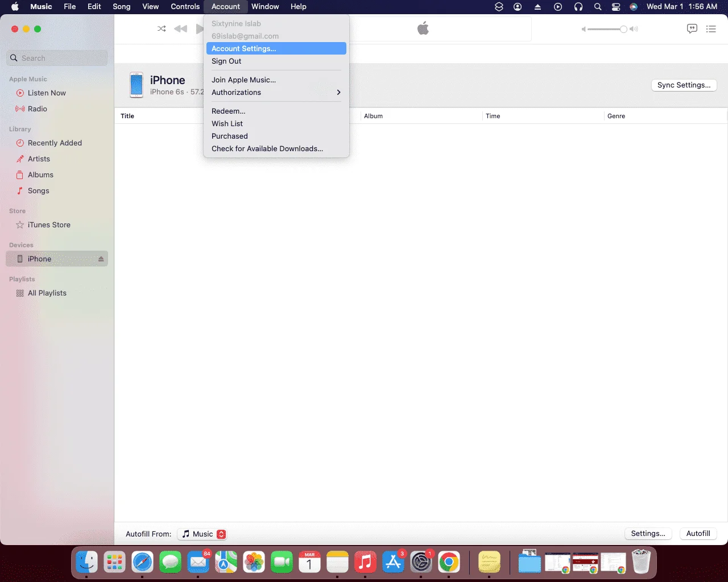
Task: Open Maps from the Dock
Action: tap(226, 563)
